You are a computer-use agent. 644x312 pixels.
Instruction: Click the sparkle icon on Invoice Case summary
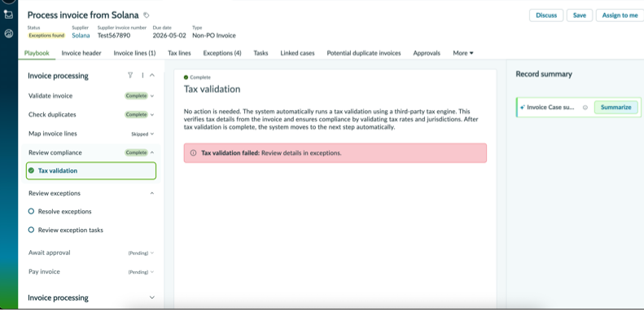[x=523, y=108]
